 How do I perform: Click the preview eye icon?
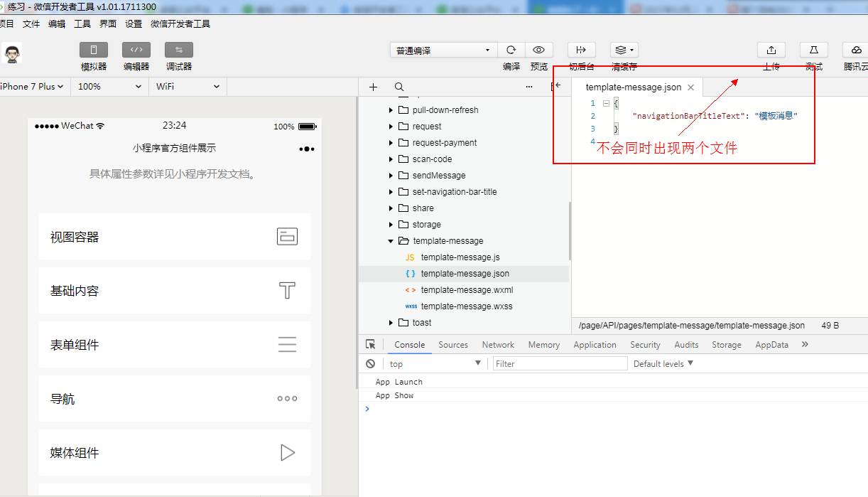[x=539, y=50]
